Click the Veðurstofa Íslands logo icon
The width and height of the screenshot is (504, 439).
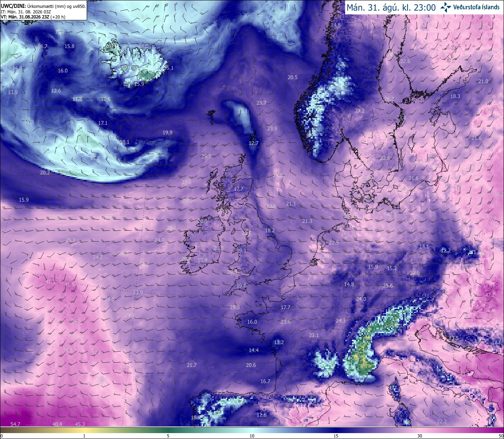(x=446, y=7)
